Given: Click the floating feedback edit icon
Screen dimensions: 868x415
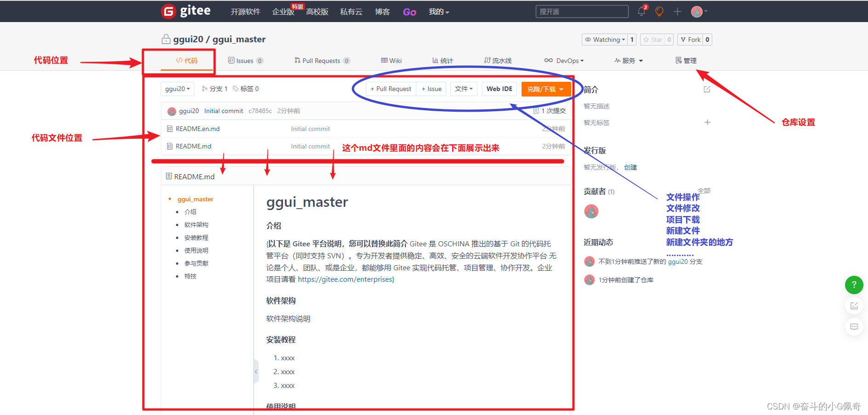Looking at the screenshot, I should [x=854, y=306].
